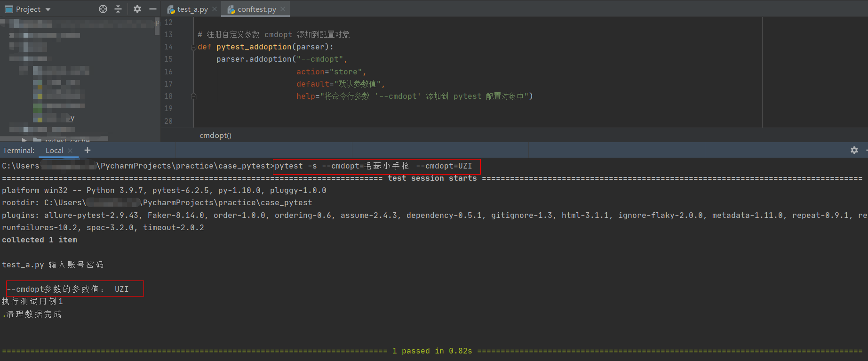Screen dimensions: 868x361
Task: Collapse all in the Project panel
Action: tap(118, 9)
